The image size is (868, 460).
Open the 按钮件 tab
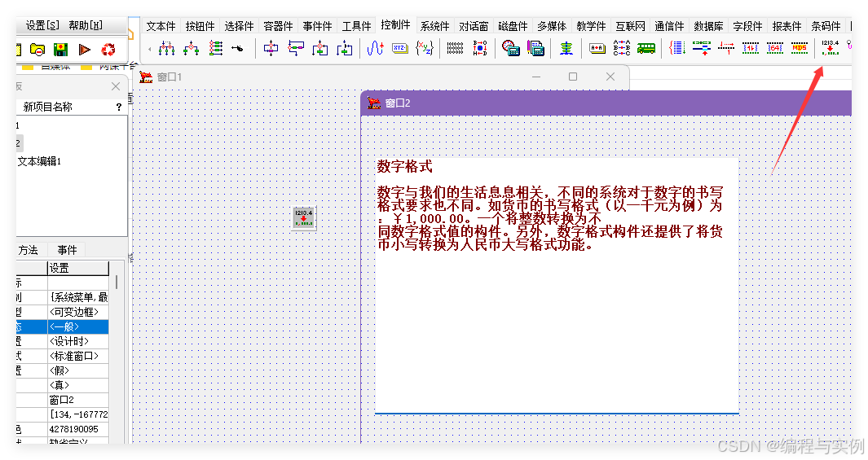click(x=200, y=26)
